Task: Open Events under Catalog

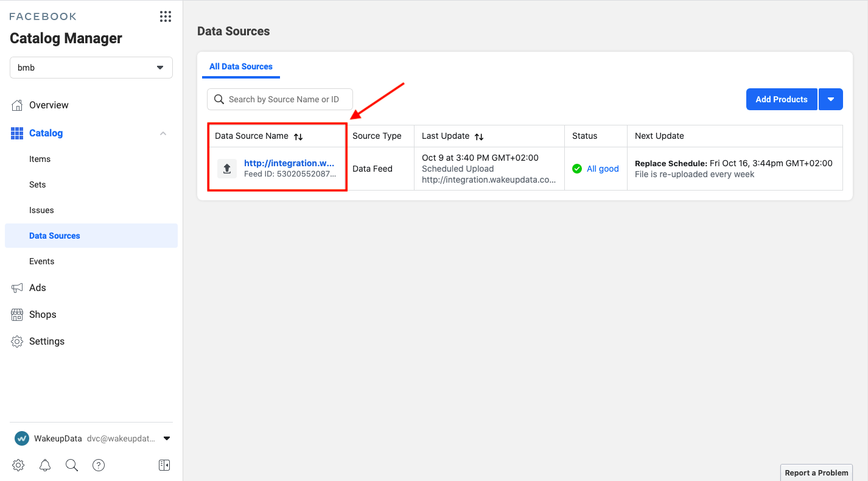Action: point(42,261)
